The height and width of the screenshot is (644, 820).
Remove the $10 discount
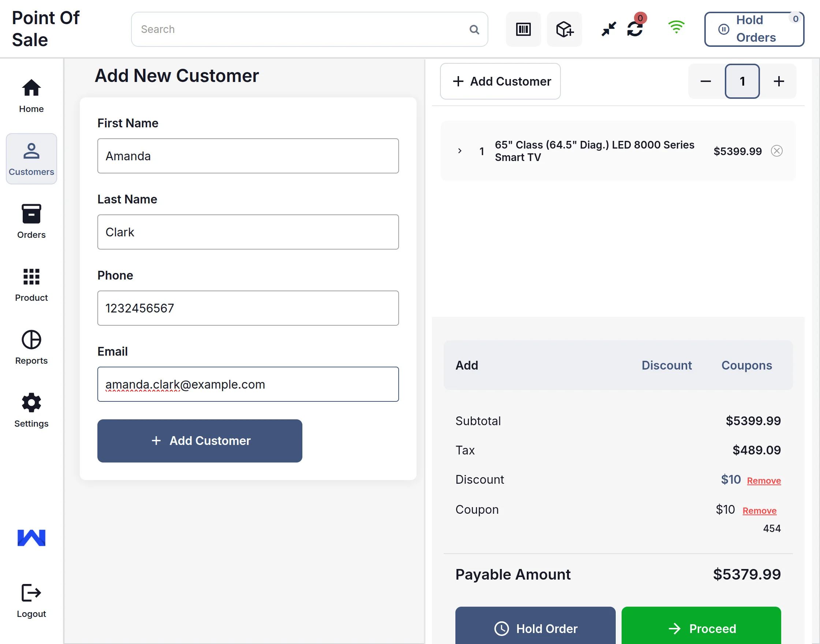click(x=764, y=480)
